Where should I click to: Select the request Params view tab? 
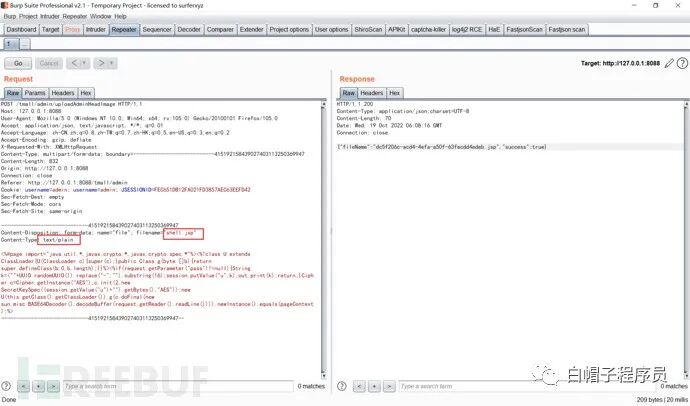click(35, 93)
